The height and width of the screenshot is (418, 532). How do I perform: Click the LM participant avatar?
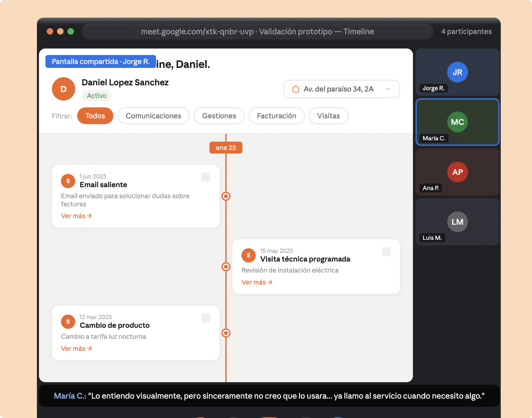(457, 222)
